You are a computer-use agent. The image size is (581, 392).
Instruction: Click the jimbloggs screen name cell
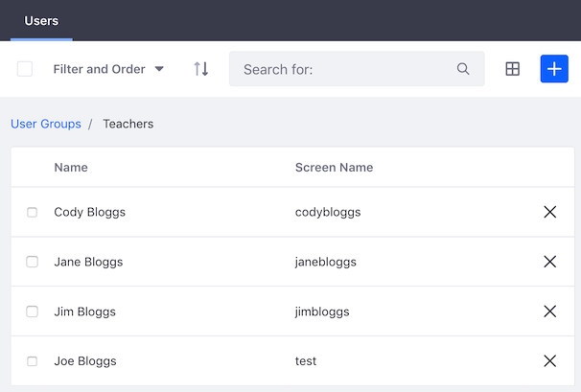point(322,311)
